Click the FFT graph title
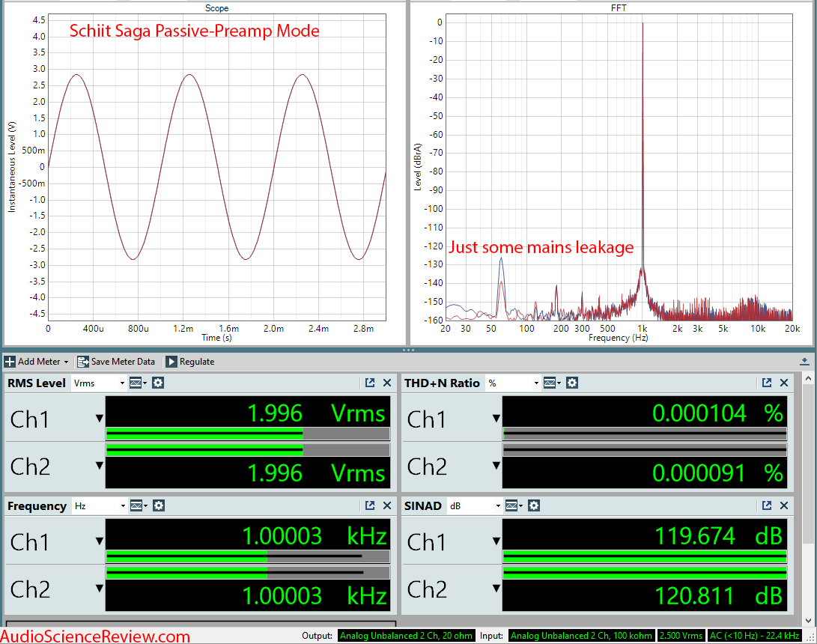This screenshot has width=817, height=644. pyautogui.click(x=619, y=7)
